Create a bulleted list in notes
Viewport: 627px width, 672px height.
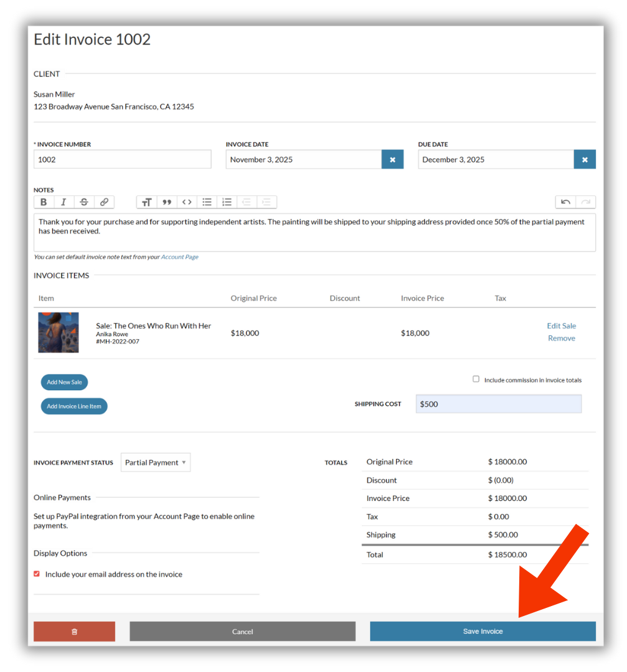(207, 202)
